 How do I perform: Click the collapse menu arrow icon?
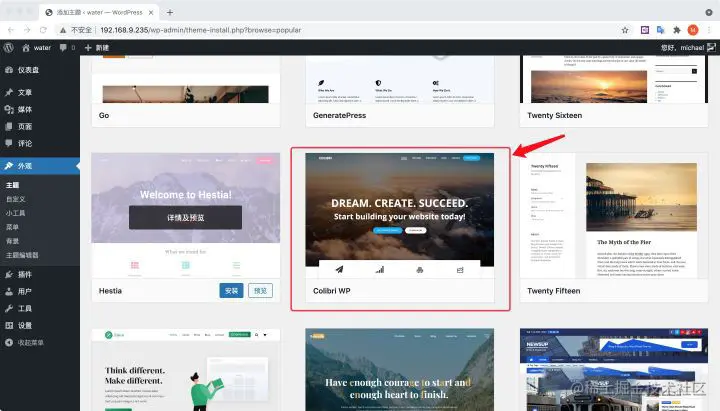9,342
